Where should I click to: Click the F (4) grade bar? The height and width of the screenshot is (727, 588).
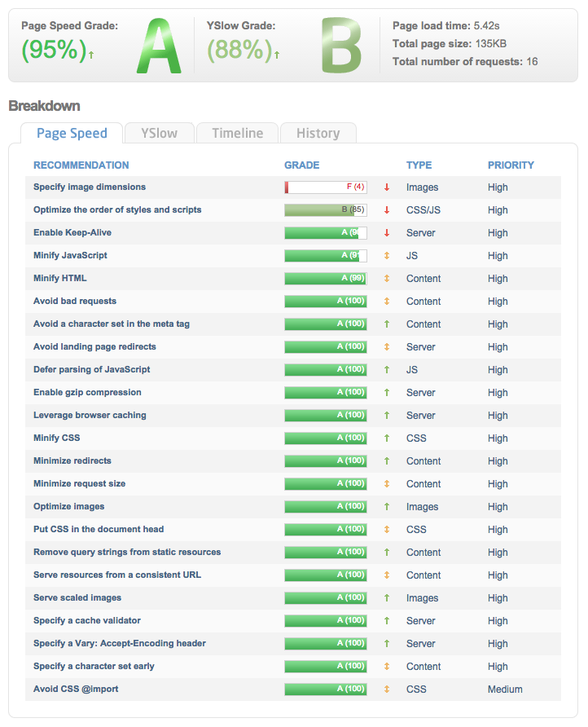coord(325,187)
